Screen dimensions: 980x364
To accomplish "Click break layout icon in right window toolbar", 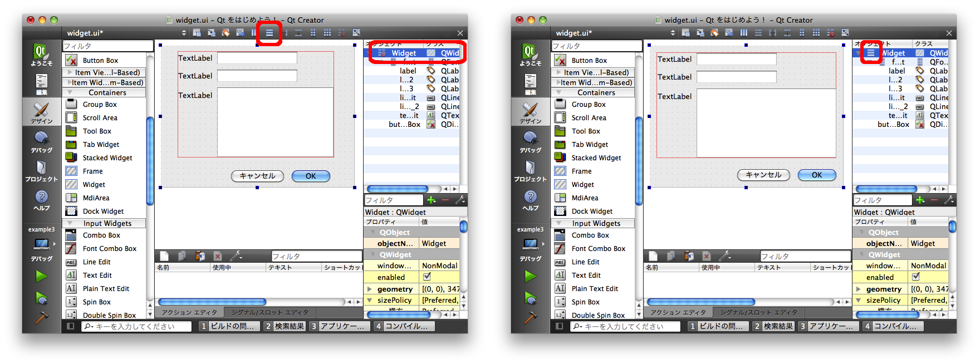I will pyautogui.click(x=830, y=33).
